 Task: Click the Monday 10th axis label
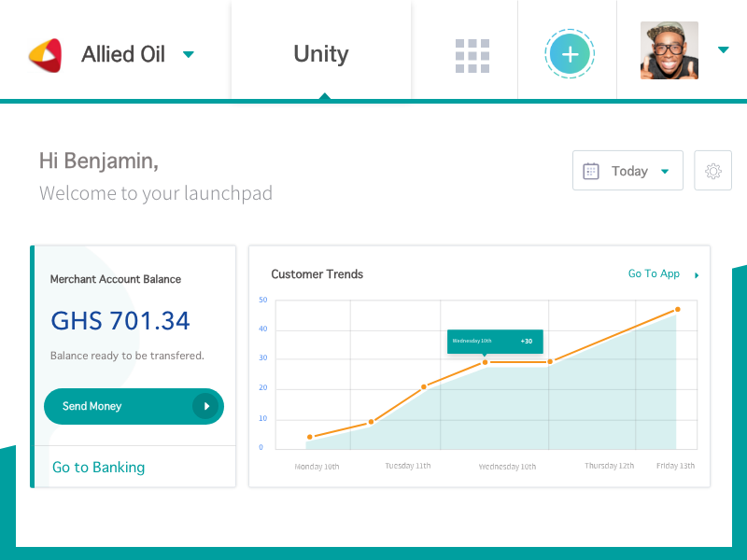(317, 467)
